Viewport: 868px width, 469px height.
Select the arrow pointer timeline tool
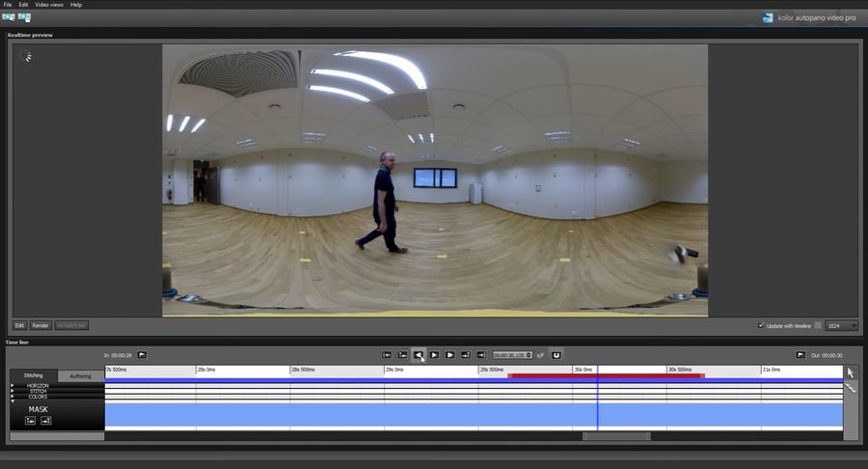pyautogui.click(x=851, y=372)
